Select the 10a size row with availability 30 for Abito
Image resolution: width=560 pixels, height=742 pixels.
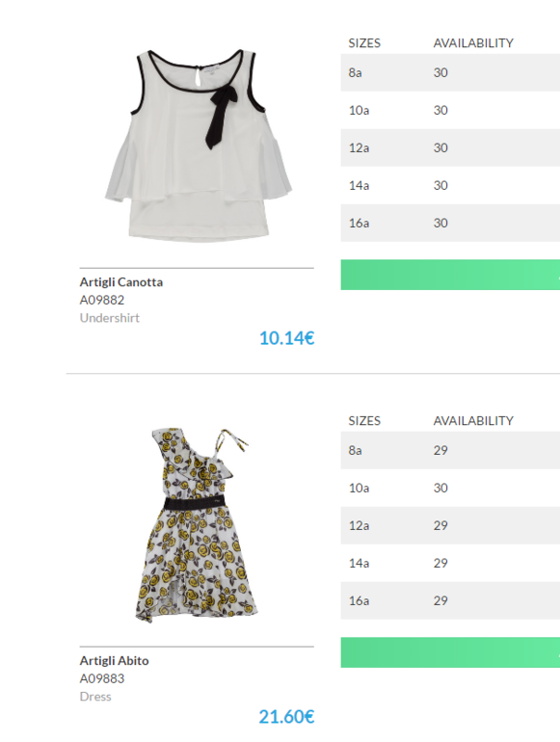tap(450, 488)
